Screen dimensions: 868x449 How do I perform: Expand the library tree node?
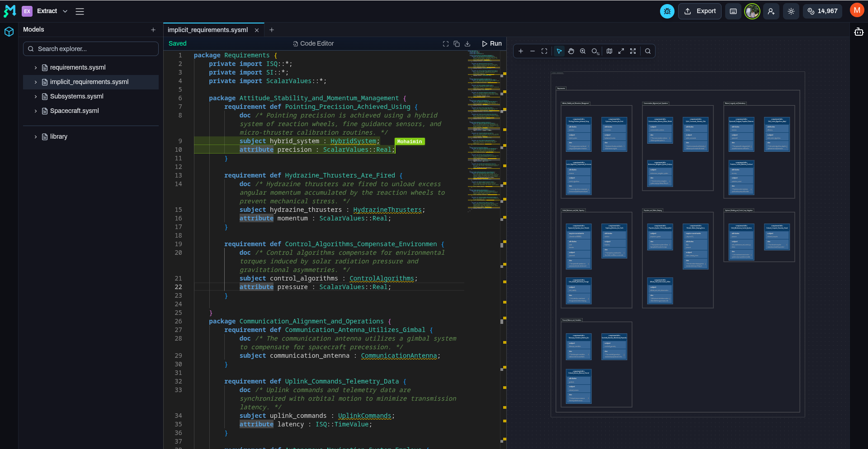coord(36,136)
